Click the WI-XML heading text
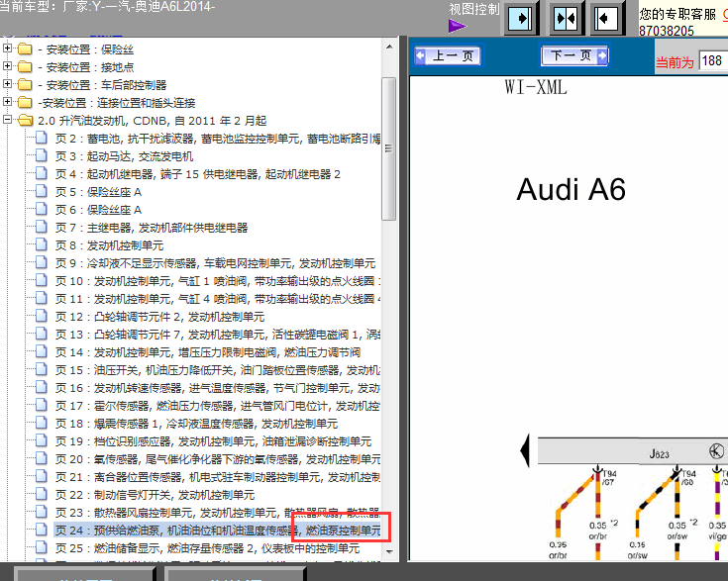The height and width of the screenshot is (581, 728). 536,87
